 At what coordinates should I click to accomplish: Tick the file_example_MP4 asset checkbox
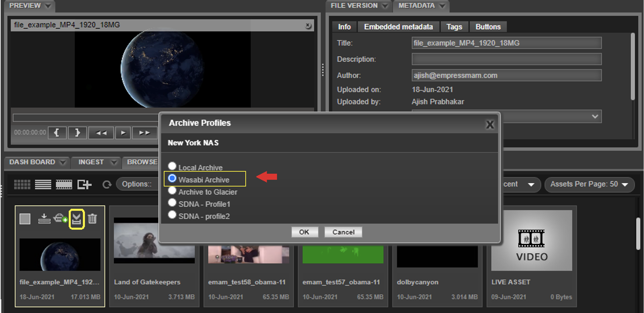(x=25, y=219)
